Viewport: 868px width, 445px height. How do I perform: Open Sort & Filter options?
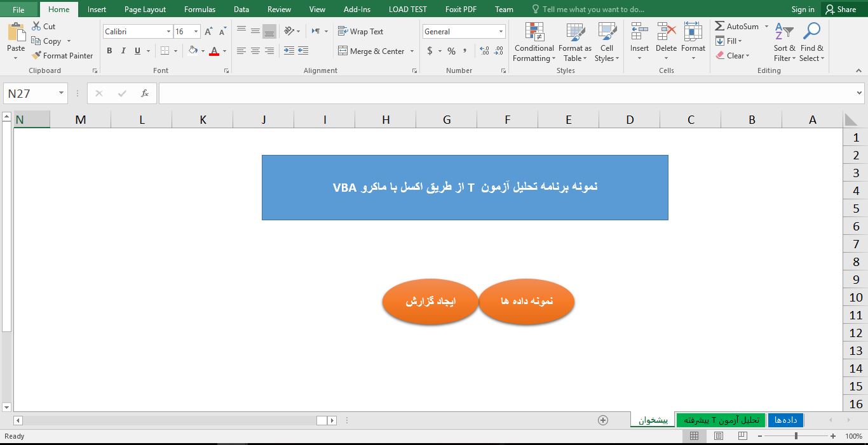coord(785,43)
